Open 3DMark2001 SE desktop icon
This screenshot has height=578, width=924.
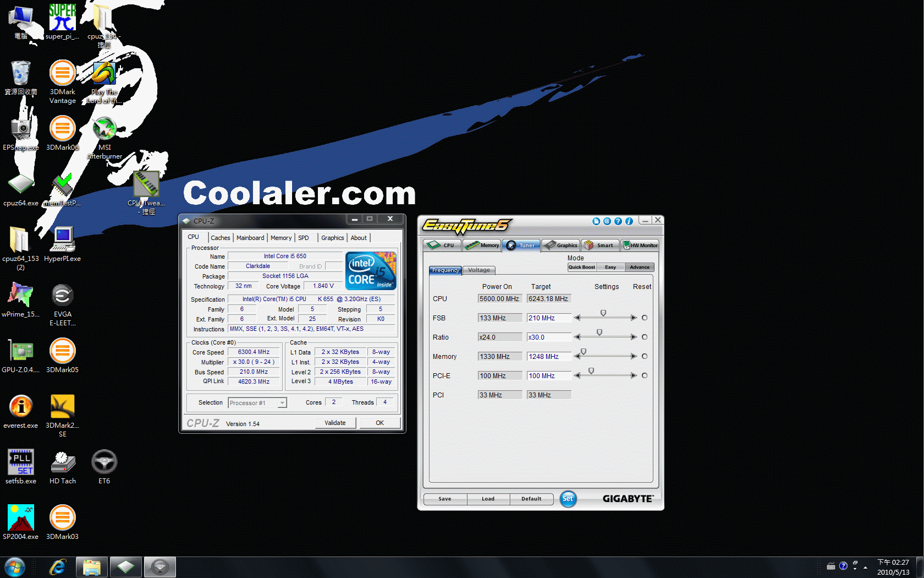pyautogui.click(x=62, y=416)
